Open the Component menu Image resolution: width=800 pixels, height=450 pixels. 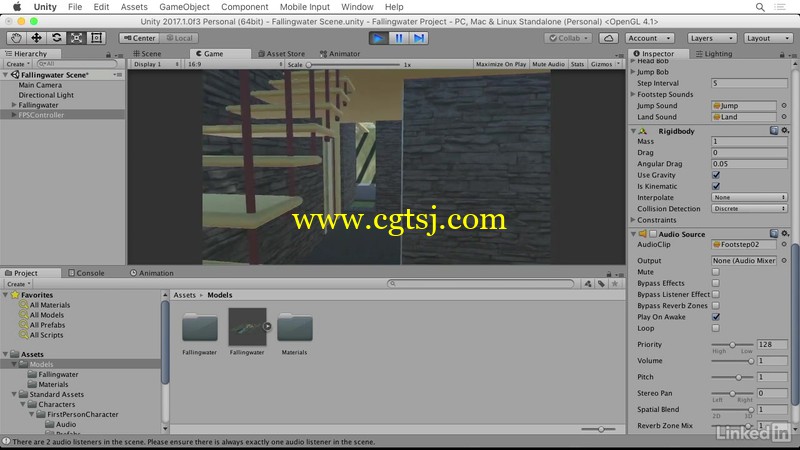244,7
